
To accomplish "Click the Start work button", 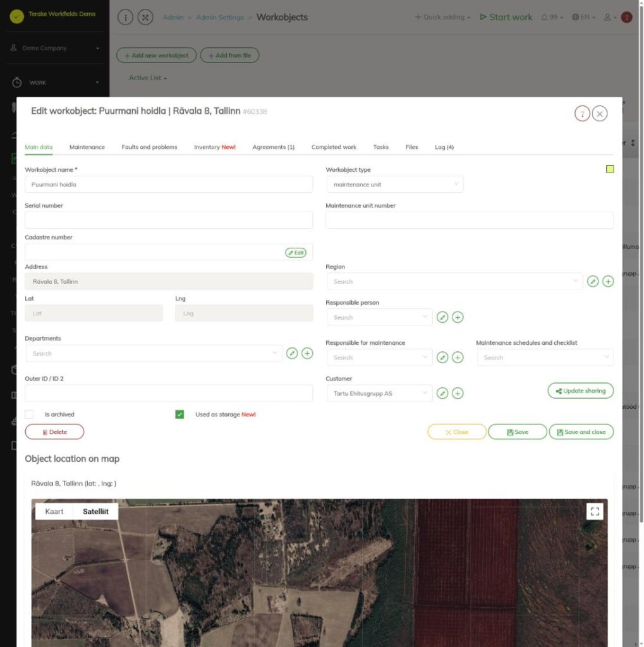I will (x=506, y=17).
